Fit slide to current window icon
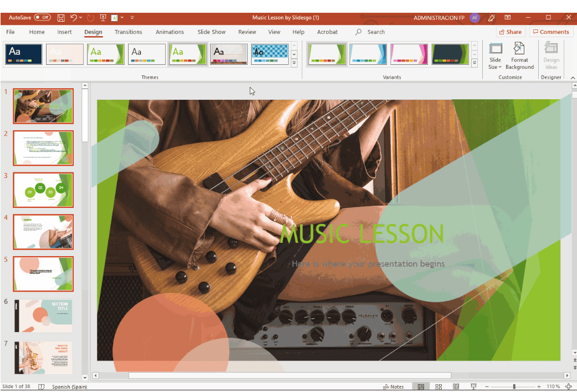The width and height of the screenshot is (577, 392). point(569,386)
